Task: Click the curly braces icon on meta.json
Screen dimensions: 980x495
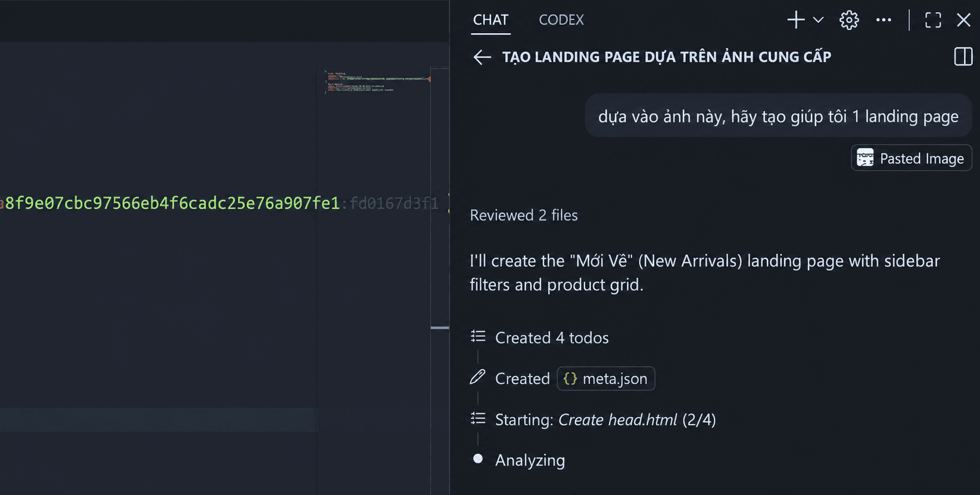Action: (570, 378)
